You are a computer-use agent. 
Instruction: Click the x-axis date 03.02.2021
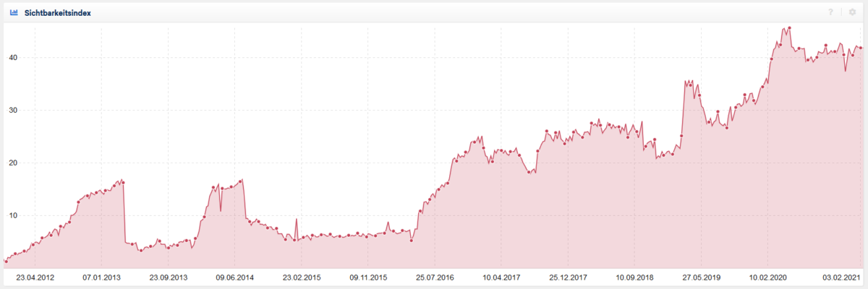tap(843, 277)
